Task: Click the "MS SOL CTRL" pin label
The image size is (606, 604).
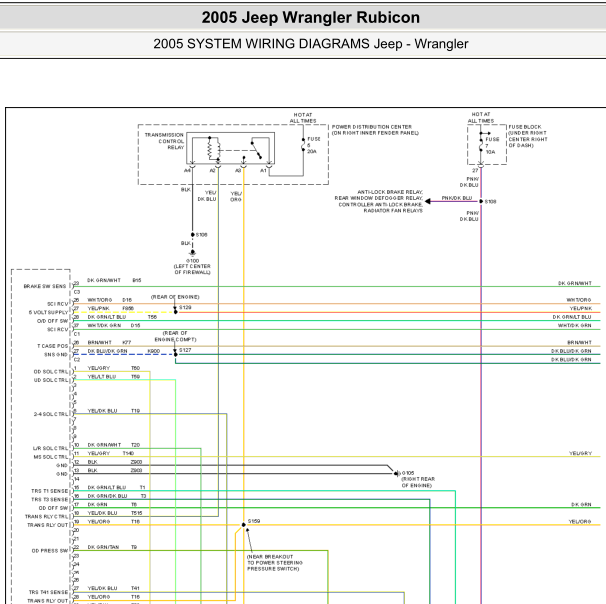Action: tap(51, 457)
